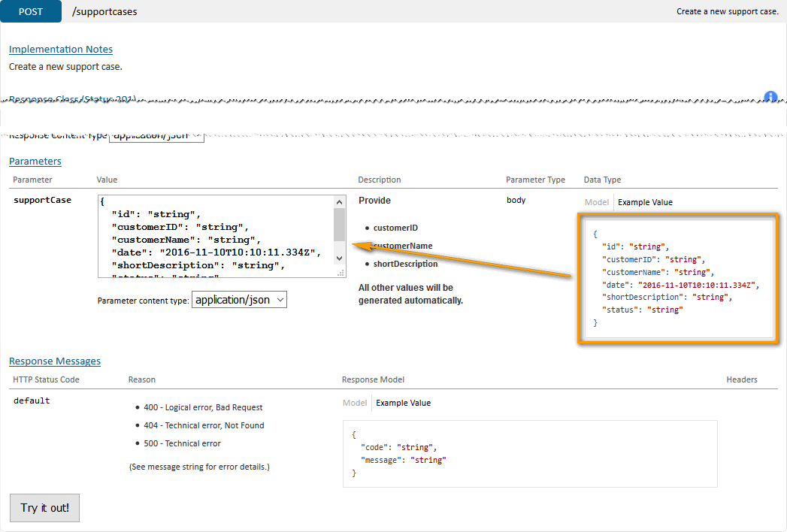The height and width of the screenshot is (532, 787).
Task: Click the highlighted Data Type example JSON box
Action: tap(678, 279)
